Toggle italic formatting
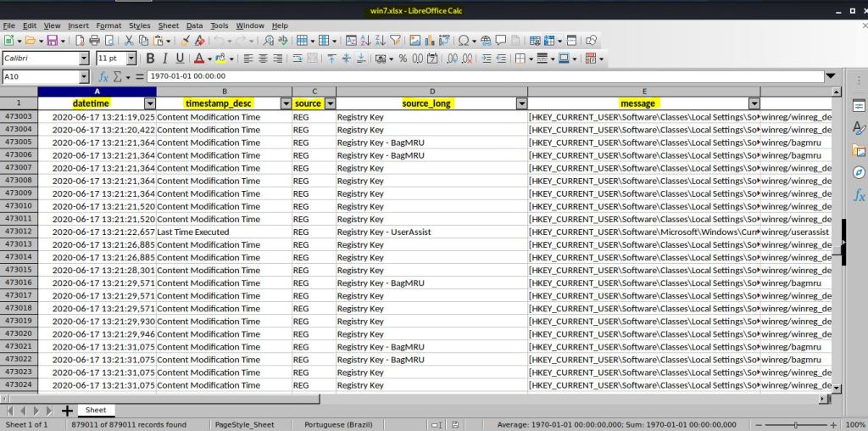This screenshot has width=868, height=431. pos(164,59)
